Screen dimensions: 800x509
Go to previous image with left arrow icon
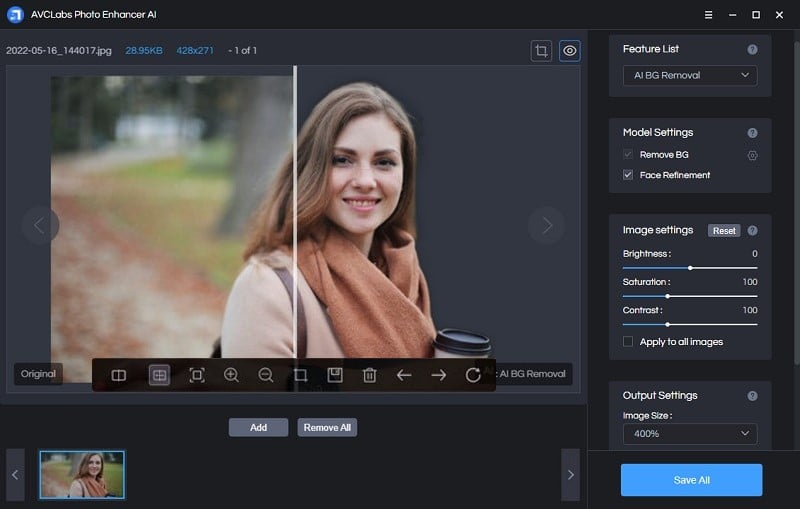(x=404, y=375)
